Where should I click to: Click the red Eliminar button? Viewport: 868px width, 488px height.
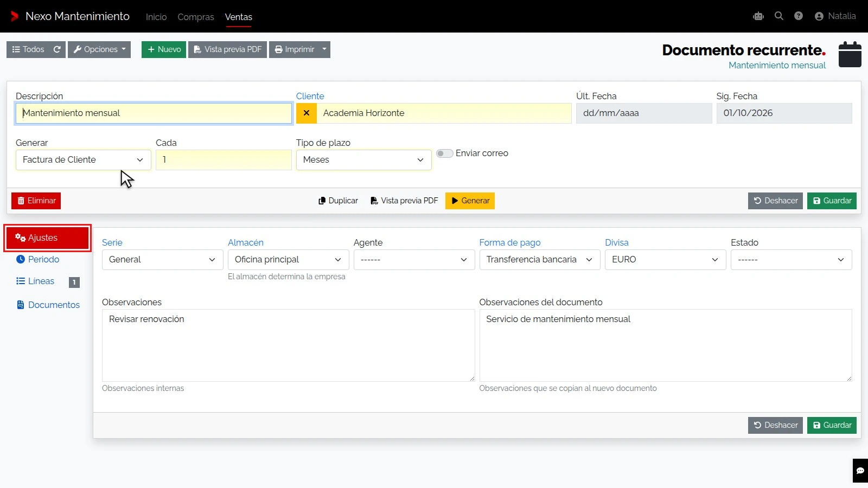[36, 201]
